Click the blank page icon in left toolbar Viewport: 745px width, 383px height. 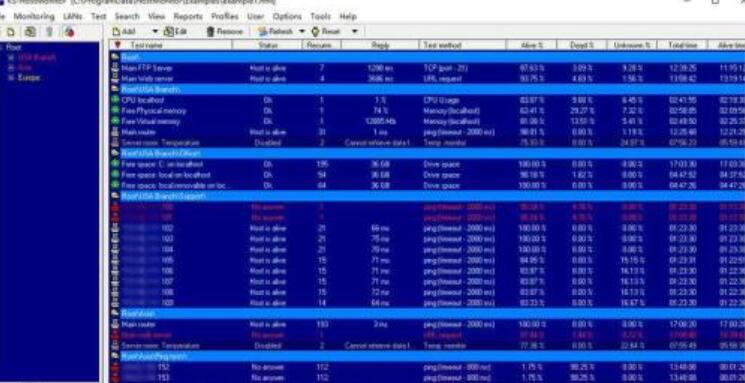pyautogui.click(x=10, y=32)
